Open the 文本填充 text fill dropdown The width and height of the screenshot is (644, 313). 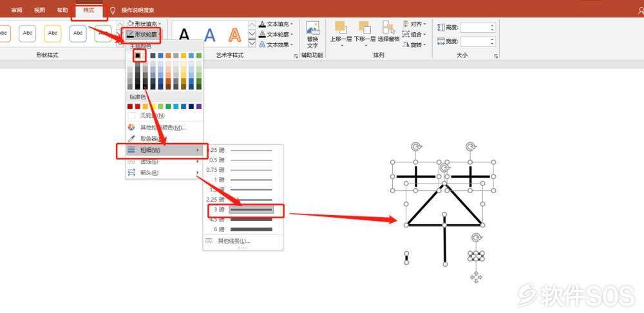(x=276, y=24)
